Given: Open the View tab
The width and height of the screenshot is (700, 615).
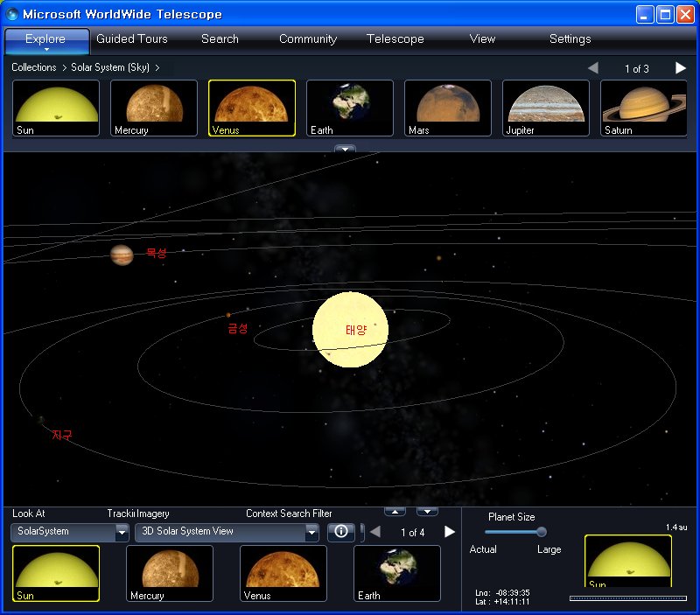Looking at the screenshot, I should pos(482,38).
